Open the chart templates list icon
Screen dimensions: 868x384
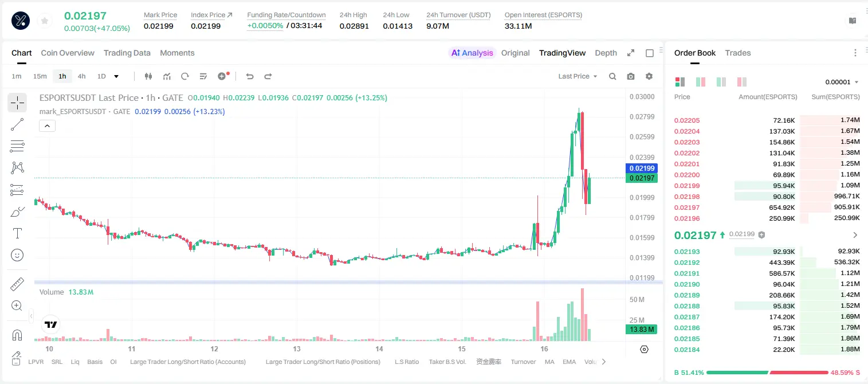tap(203, 76)
